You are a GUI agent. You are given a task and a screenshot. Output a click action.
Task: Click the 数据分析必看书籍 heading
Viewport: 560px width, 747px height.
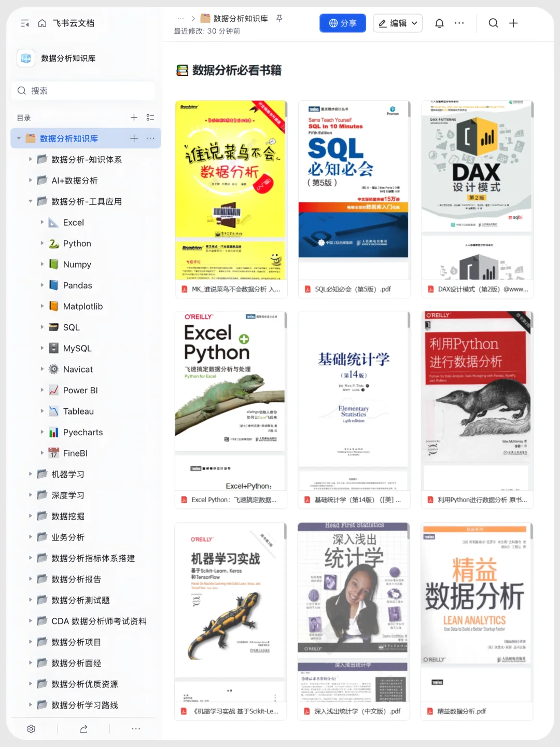point(237,70)
